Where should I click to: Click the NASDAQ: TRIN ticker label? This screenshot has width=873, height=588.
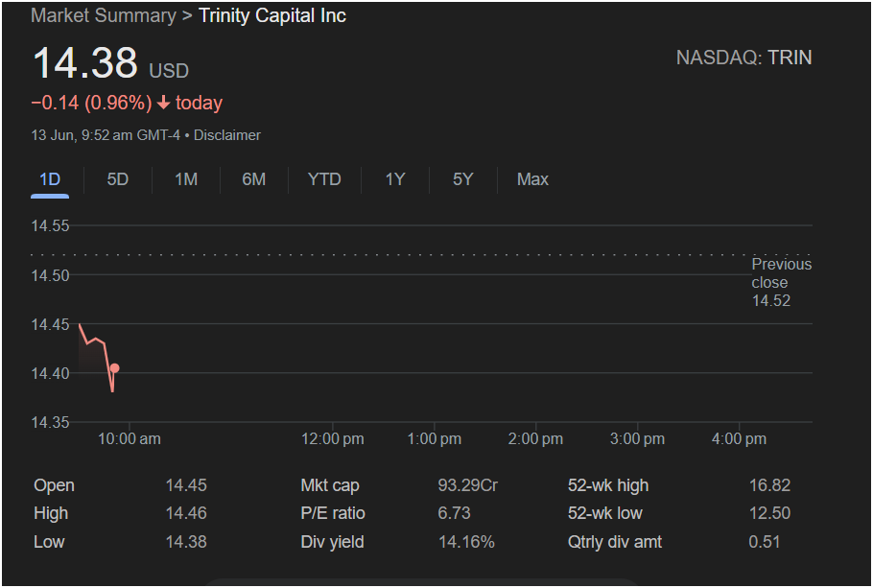pos(743,58)
